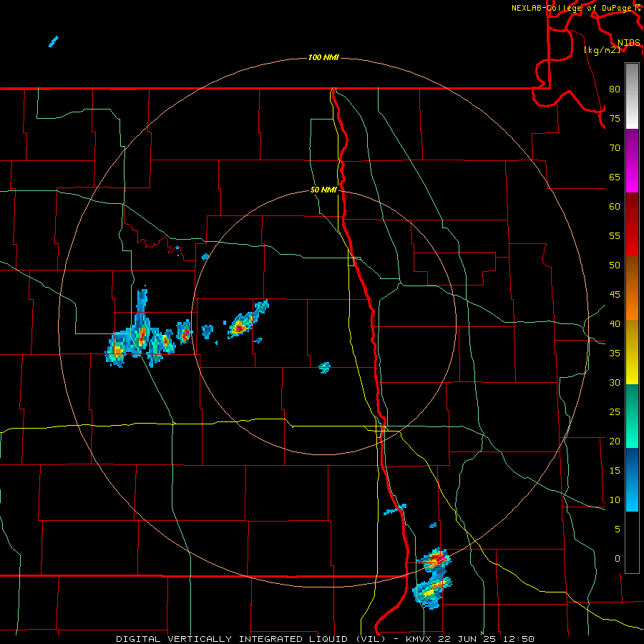Click the purple-magenta segment of the color bar
The width and height of the screenshot is (644, 644).
tap(632, 160)
